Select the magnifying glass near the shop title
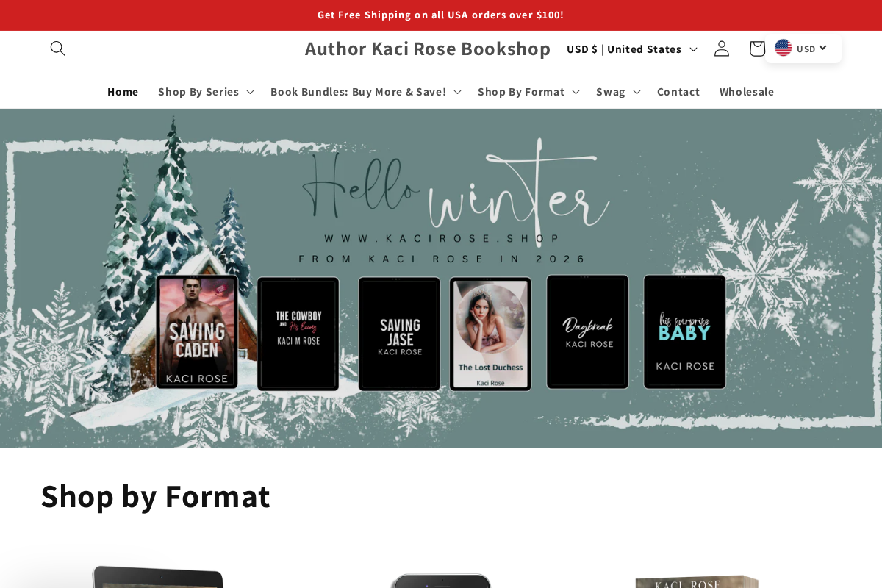This screenshot has height=588, width=882. pos(58,49)
